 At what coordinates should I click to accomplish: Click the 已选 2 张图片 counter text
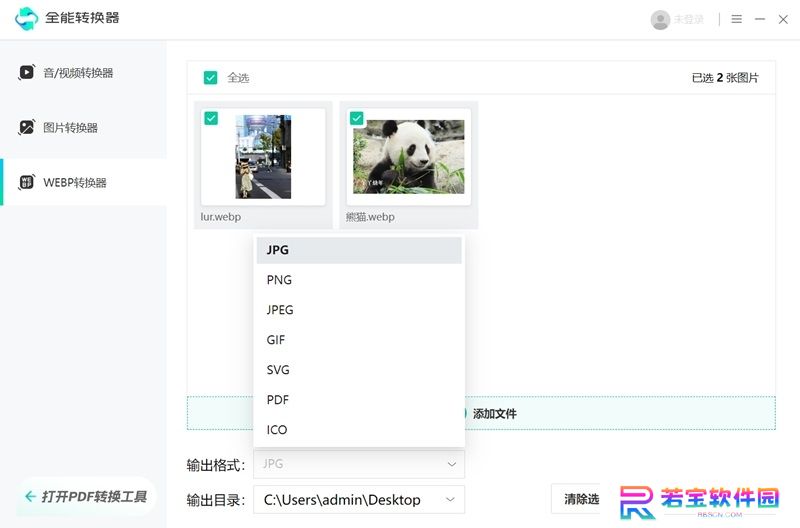click(x=725, y=78)
